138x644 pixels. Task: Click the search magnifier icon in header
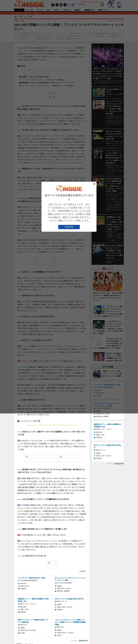click(x=102, y=5)
